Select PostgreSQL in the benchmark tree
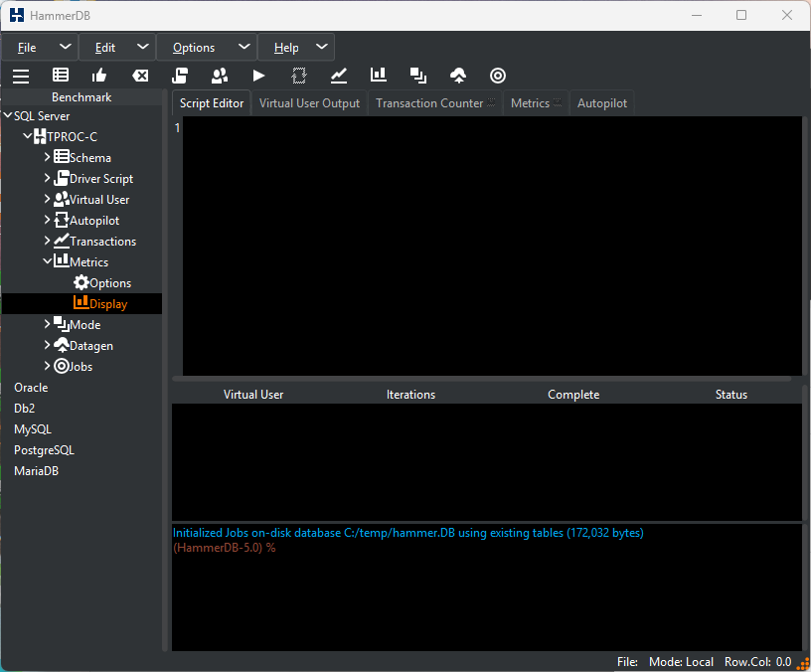Screen dimensions: 811x672 click(x=44, y=450)
